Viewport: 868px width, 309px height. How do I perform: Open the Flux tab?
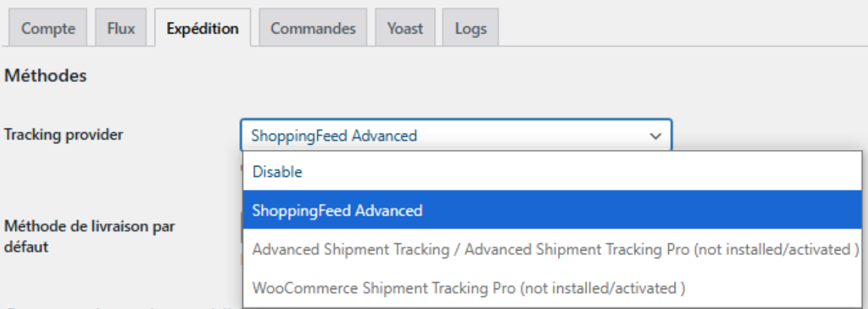pyautogui.click(x=121, y=28)
